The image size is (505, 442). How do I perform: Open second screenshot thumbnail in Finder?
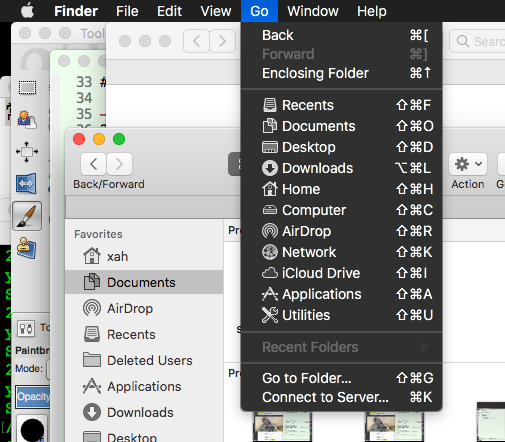[395, 427]
